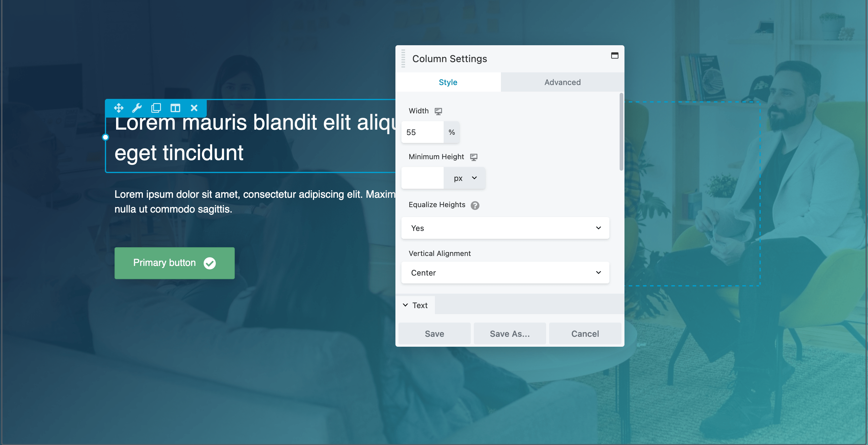This screenshot has width=868, height=445.
Task: Change px unit dropdown for Minimum Height
Action: (465, 178)
